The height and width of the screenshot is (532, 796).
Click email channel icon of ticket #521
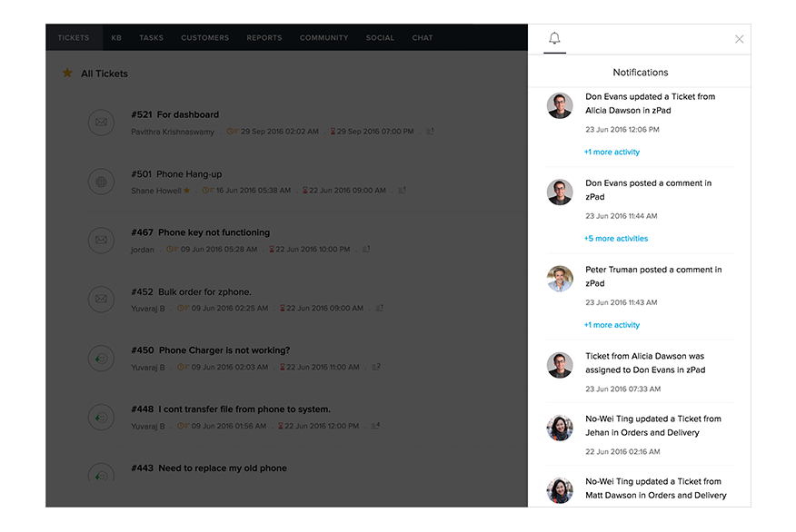click(101, 123)
